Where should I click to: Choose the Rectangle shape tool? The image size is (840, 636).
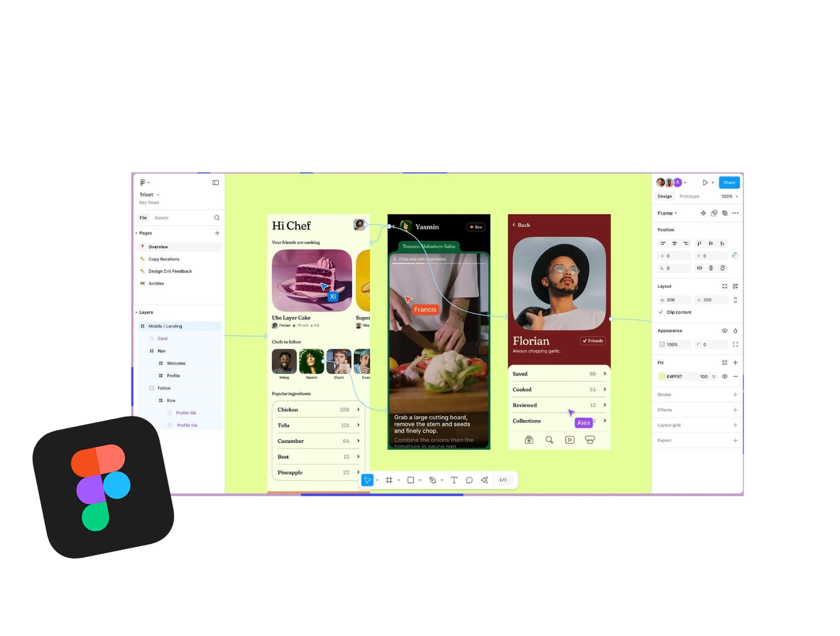[x=411, y=480]
